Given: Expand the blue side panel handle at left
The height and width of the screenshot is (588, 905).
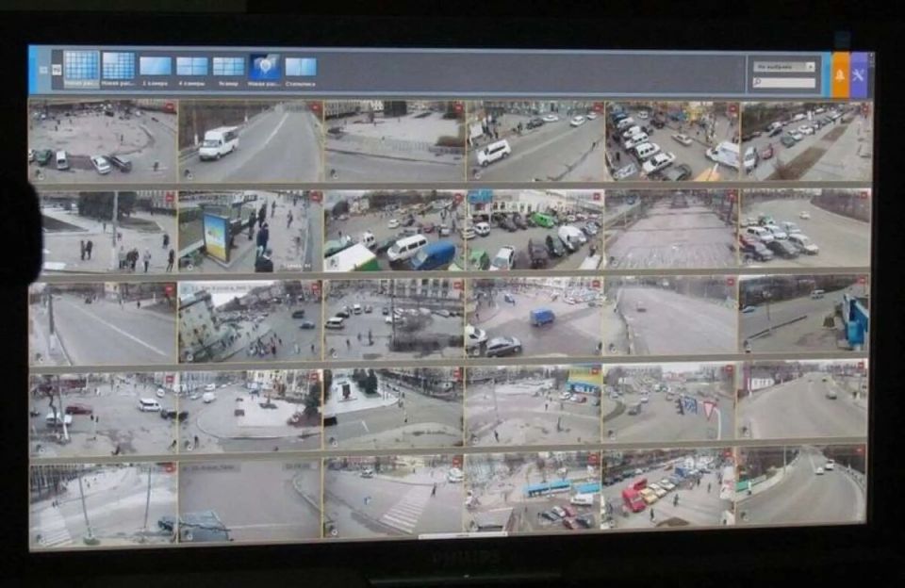Looking at the screenshot, I should tap(33, 70).
